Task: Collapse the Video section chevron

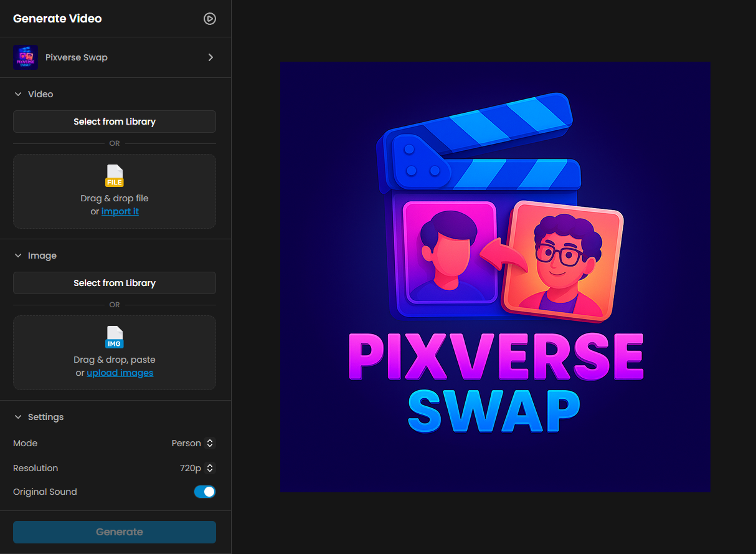Action: 18,94
